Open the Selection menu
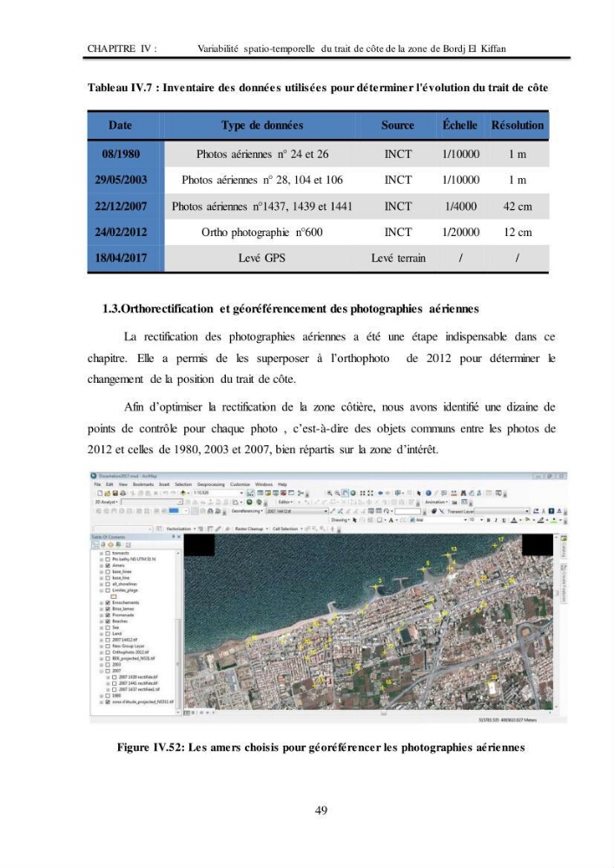Screen dimensions: 614x868 [x=183, y=484]
